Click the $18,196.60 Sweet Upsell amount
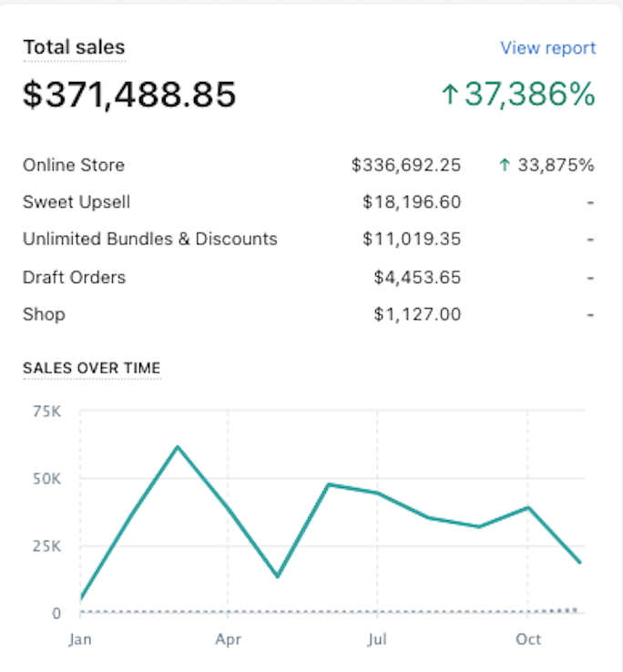 pos(411,202)
